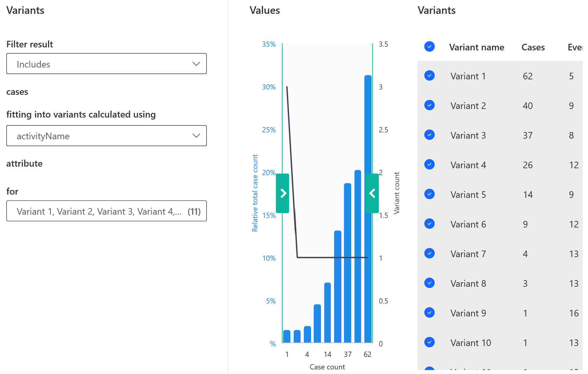Viewport: 588px width, 374px height.
Task: Open the Filter result Includes dropdown
Action: coord(106,64)
